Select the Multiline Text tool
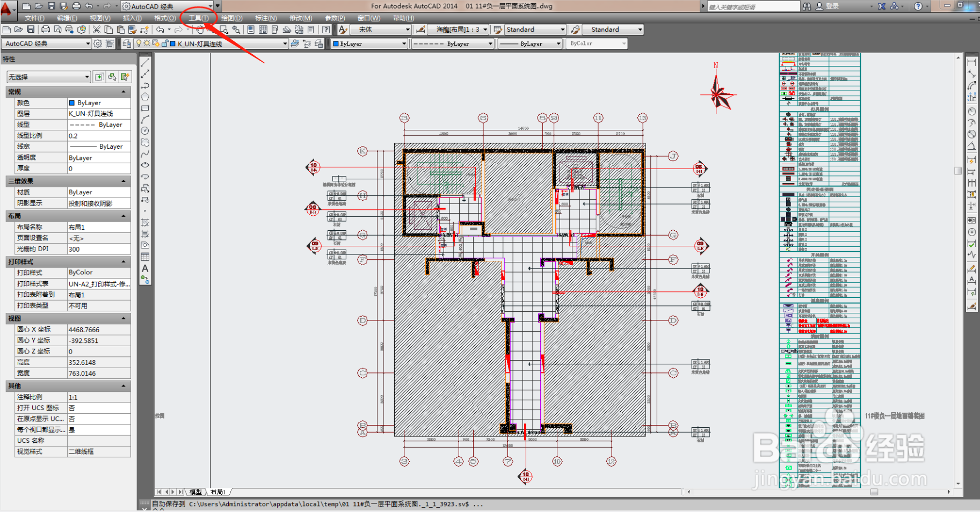The image size is (980, 512). (145, 268)
